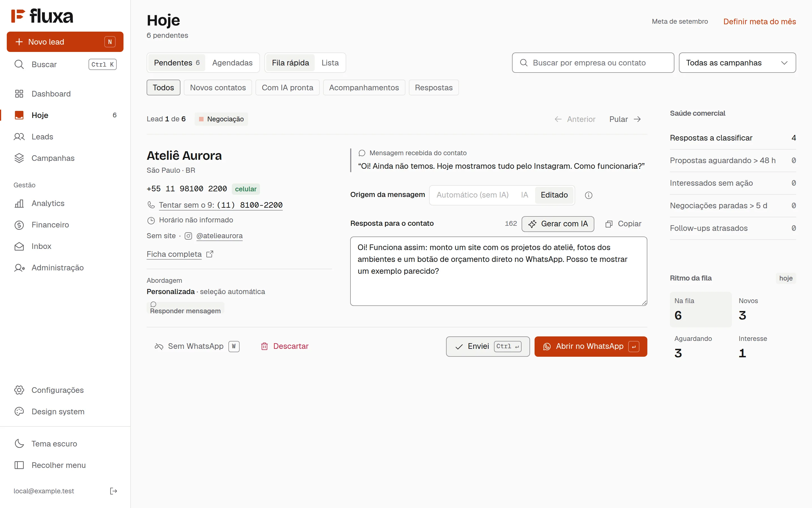This screenshot has width=812, height=508.
Task: Click the logout icon beside local@example.test
Action: click(113, 491)
